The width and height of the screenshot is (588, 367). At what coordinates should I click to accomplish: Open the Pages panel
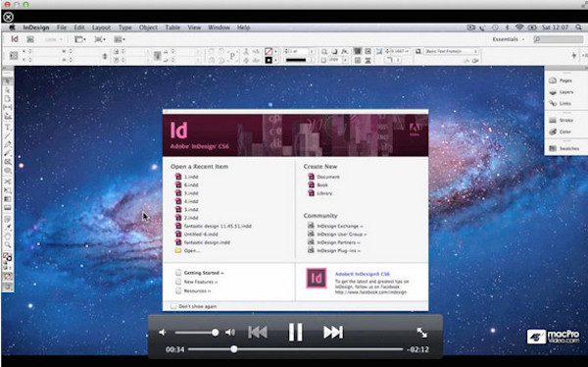[561, 80]
